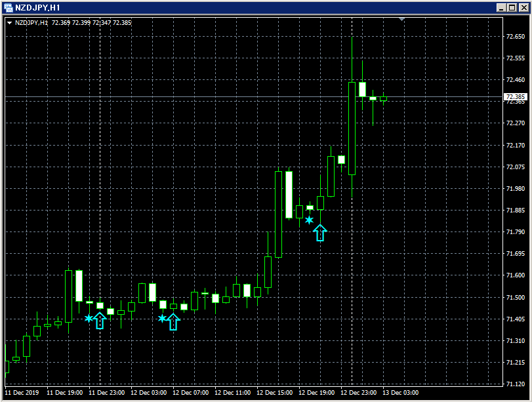This screenshot has width=532, height=402.
Task: Click the chart icon in the NZDJPY title bar
Action: (x=9, y=7)
